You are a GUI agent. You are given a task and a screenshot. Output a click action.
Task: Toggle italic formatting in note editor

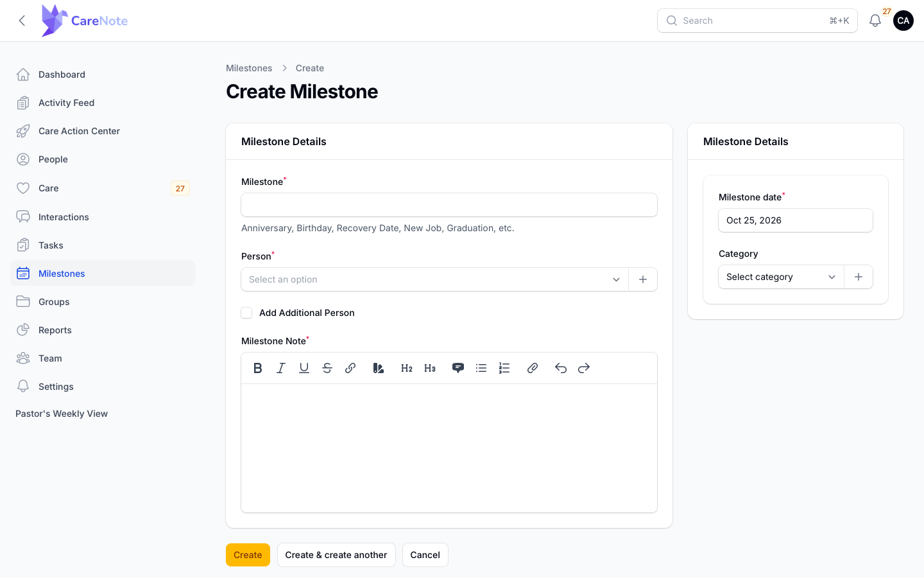(x=281, y=368)
